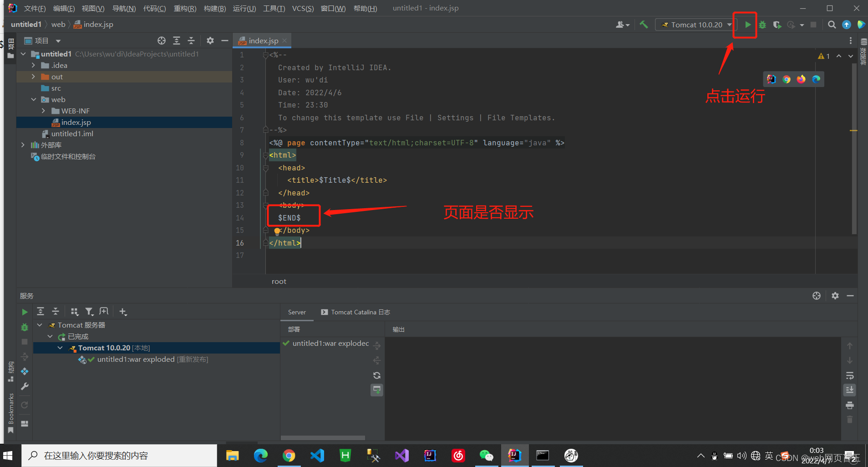
Task: Hide the project panel with minus icon
Action: point(225,41)
